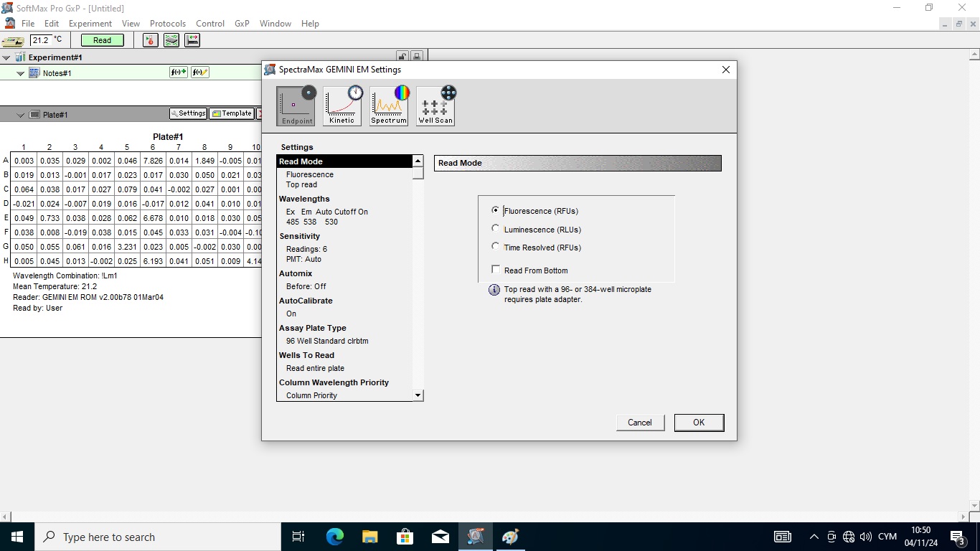Click the open/close drawer toolbar icon
The height and width of the screenshot is (551, 980).
[x=192, y=40]
